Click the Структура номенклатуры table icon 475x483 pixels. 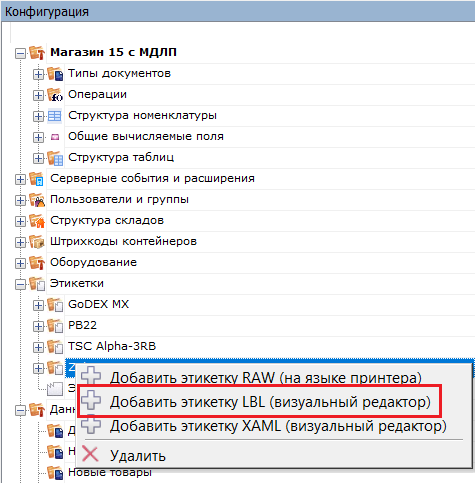click(55, 116)
